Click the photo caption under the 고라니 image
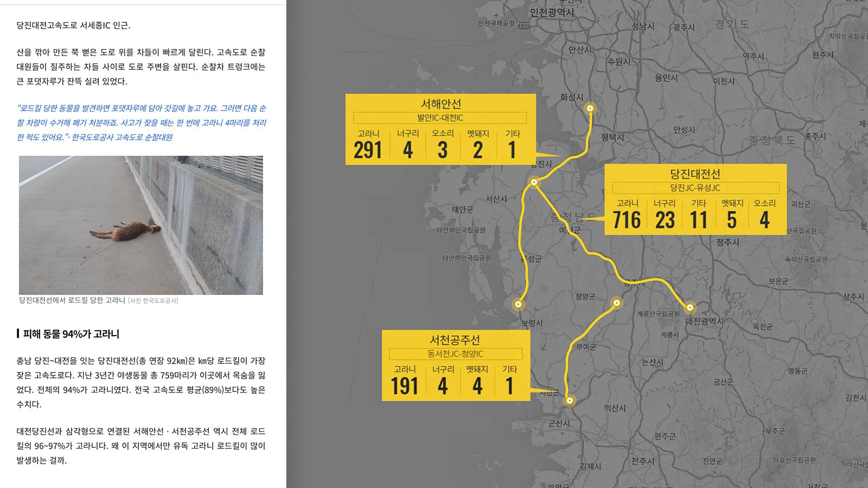Viewport: 868px width, 488px height. click(98, 300)
